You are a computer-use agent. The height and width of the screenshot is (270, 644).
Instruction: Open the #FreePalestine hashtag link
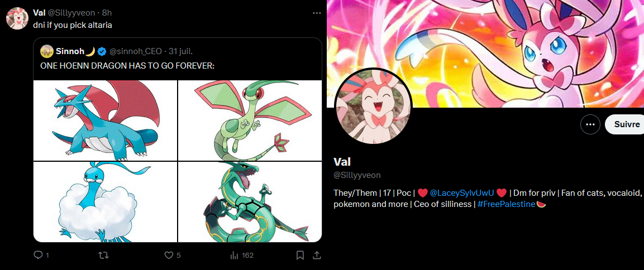tap(507, 204)
